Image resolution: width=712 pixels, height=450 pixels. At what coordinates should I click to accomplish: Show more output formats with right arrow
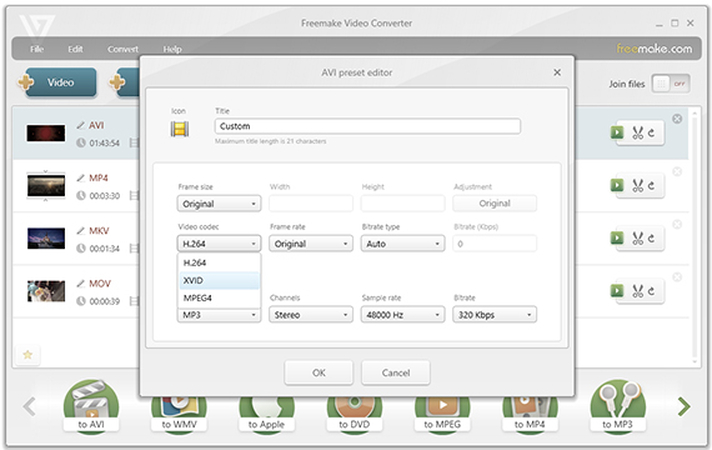(684, 406)
